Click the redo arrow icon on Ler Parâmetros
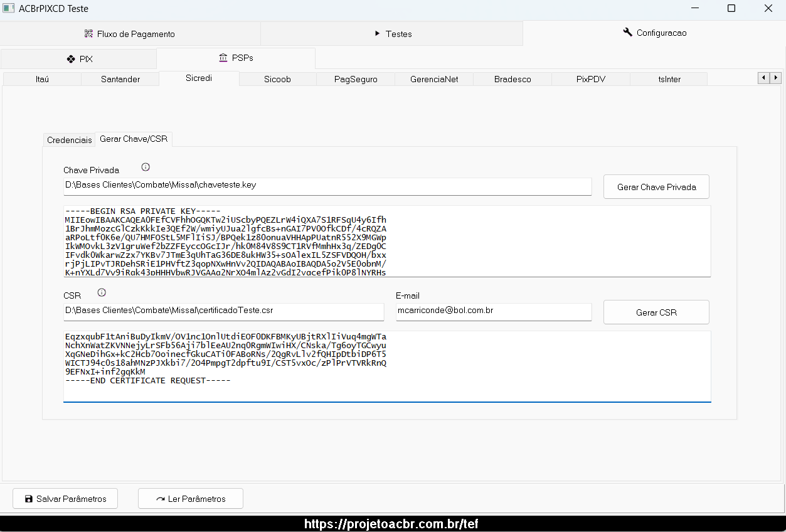 [161, 499]
